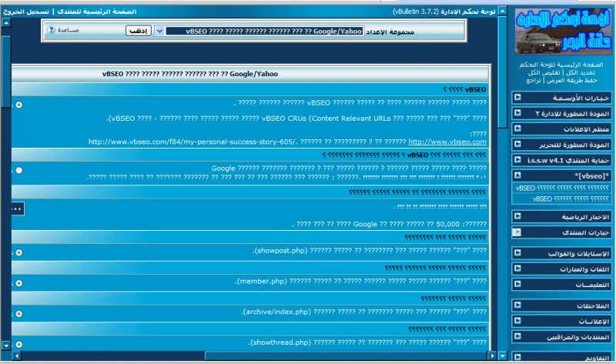Click arrow icon beside المنتديات والمراقبين
The width and height of the screenshot is (616, 364).
pos(518,337)
